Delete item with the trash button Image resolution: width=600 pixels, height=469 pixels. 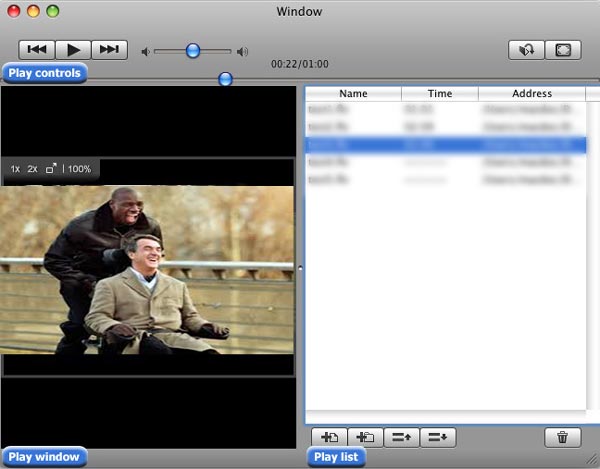pos(562,437)
